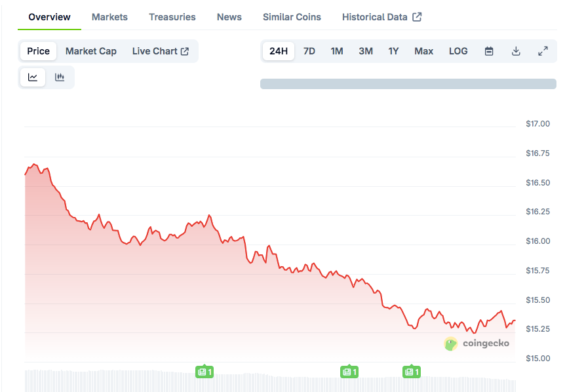Click the rightmost news event marker
The image size is (565, 392).
tap(412, 372)
